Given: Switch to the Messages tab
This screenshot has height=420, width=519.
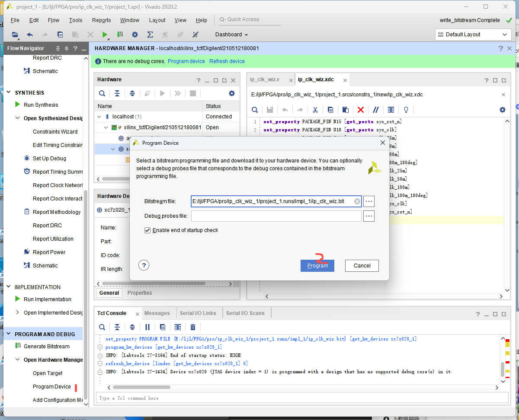Looking at the screenshot, I should tap(157, 313).
